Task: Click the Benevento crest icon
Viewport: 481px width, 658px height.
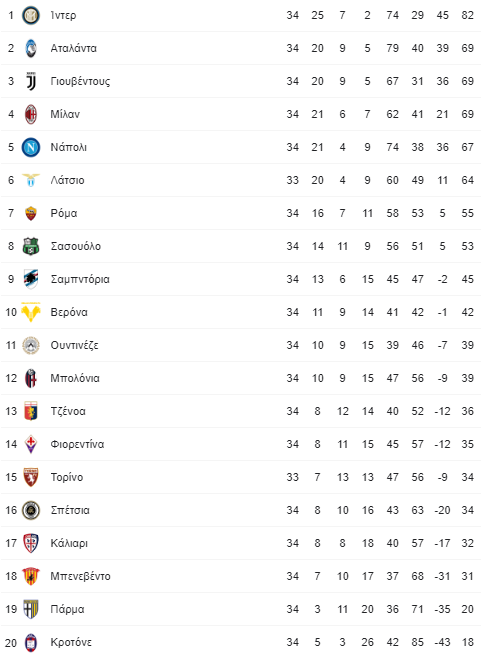Action: pyautogui.click(x=31, y=576)
